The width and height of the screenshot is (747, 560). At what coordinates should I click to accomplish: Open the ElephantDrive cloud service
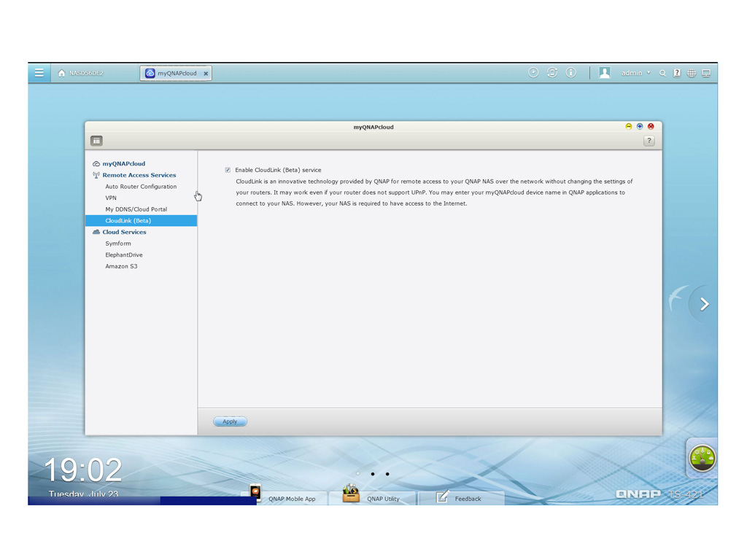(x=124, y=255)
